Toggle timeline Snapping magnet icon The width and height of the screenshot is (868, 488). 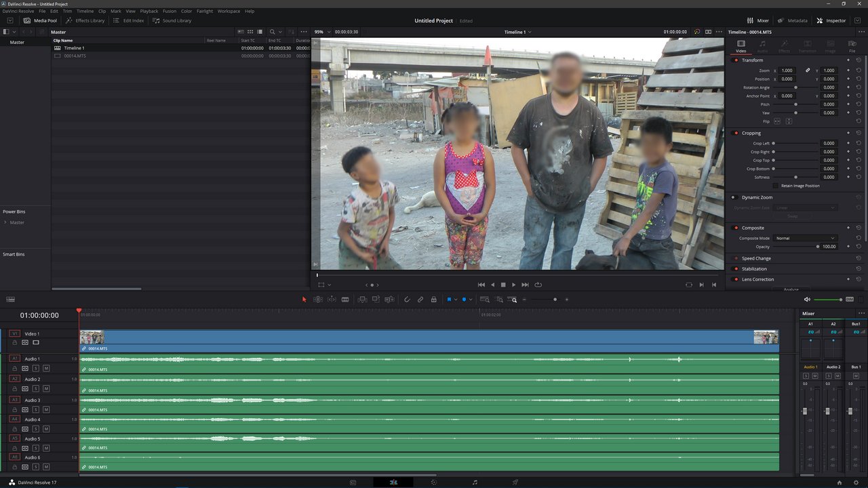407,299
